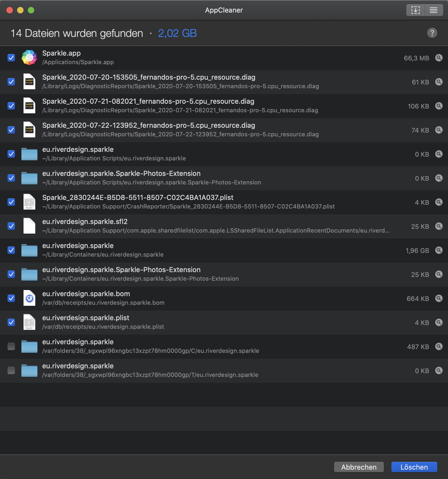Uncheck the 1,96 GB Containers folder checkbox
This screenshot has height=479, width=448.
point(11,250)
